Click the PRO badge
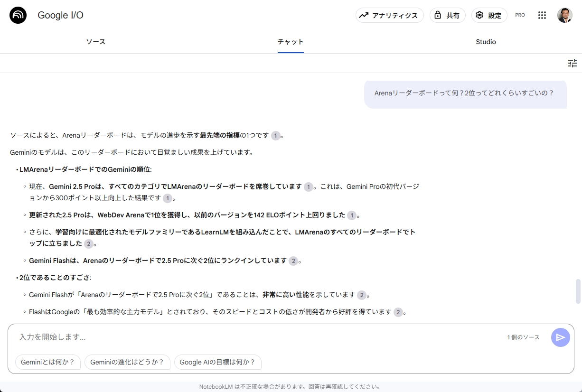This screenshot has width=582, height=392. click(x=520, y=15)
